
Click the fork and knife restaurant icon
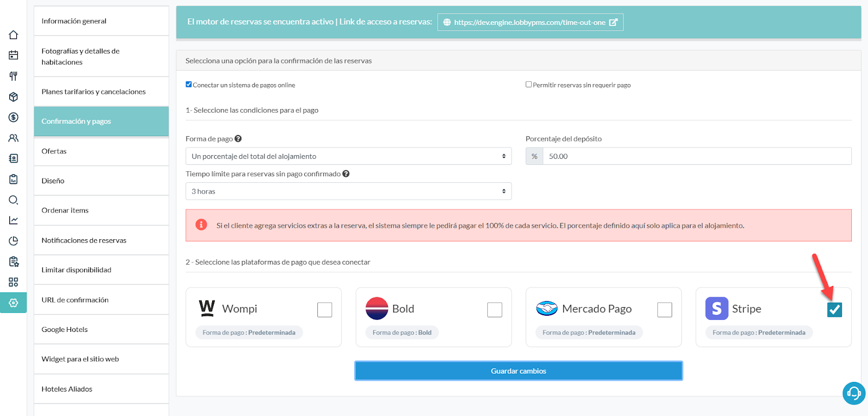[14, 76]
